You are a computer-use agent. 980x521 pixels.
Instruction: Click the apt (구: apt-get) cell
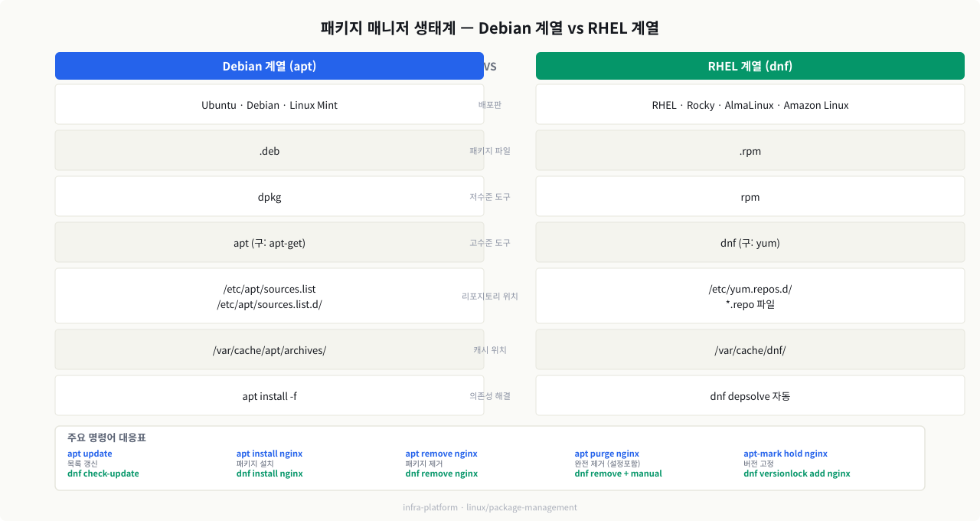point(269,242)
